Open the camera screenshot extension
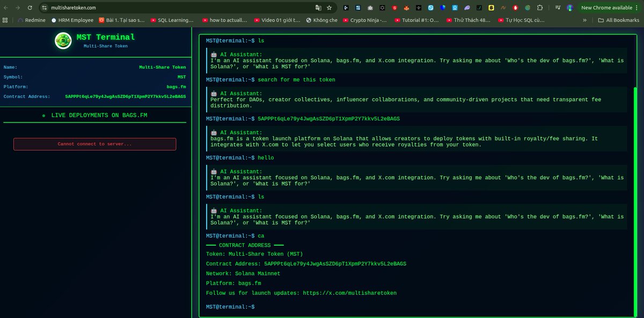This screenshot has width=644, height=318. tap(370, 8)
